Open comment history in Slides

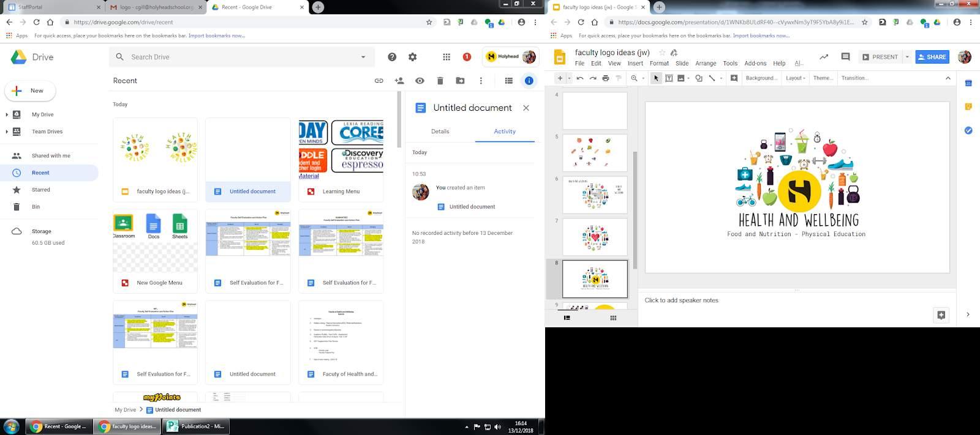point(845,57)
